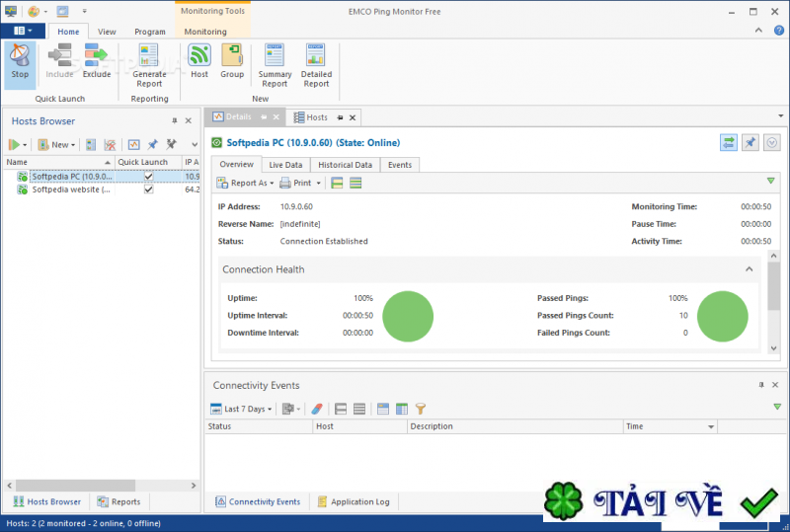The image size is (790, 532).
Task: Open the Detailed Report icon
Action: click(x=316, y=61)
